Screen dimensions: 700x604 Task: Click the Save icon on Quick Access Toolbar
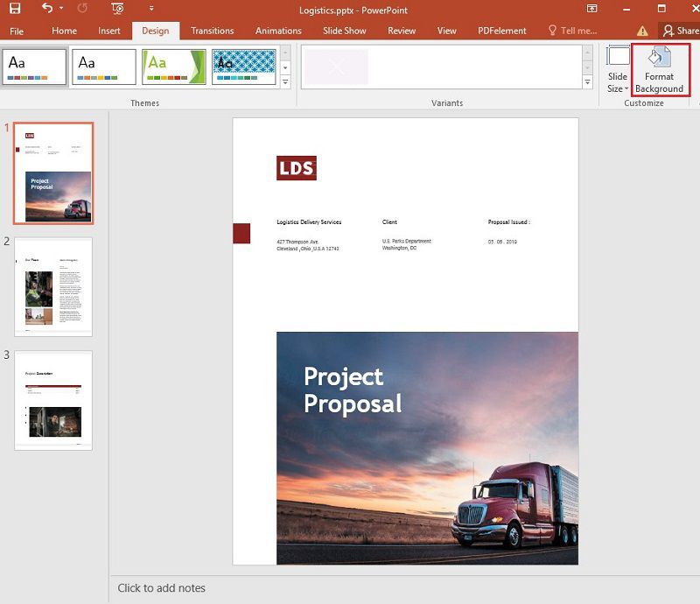click(15, 8)
